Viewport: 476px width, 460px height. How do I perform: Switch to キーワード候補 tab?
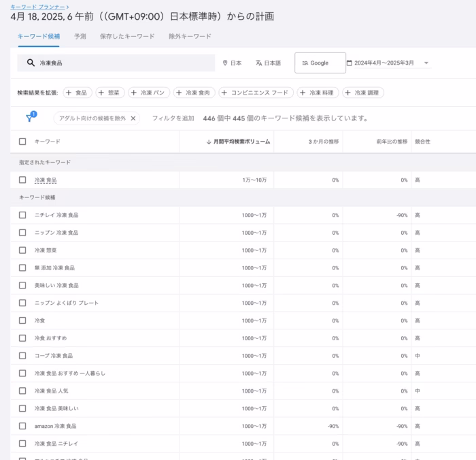tap(39, 37)
